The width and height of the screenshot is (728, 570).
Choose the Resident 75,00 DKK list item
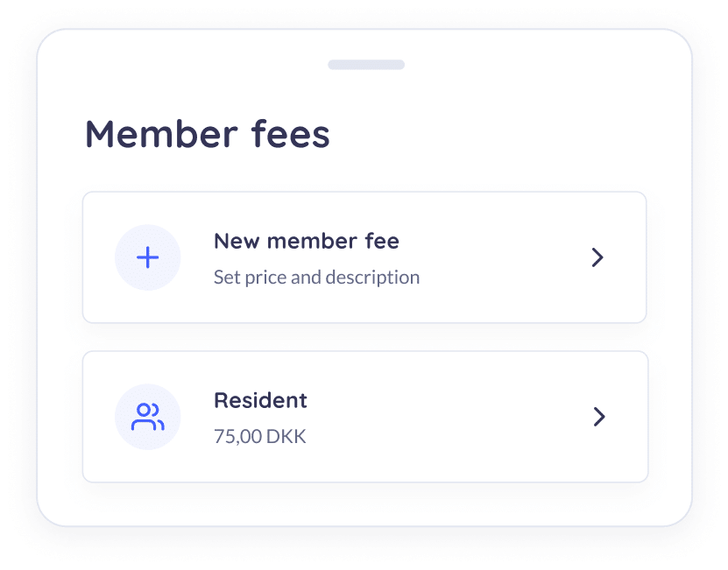tap(365, 417)
